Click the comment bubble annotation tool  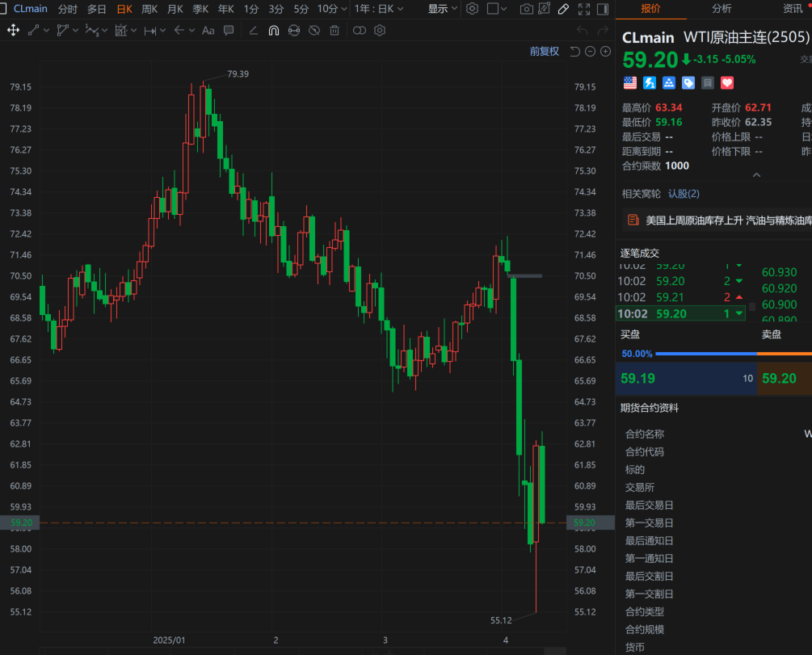[x=229, y=30]
